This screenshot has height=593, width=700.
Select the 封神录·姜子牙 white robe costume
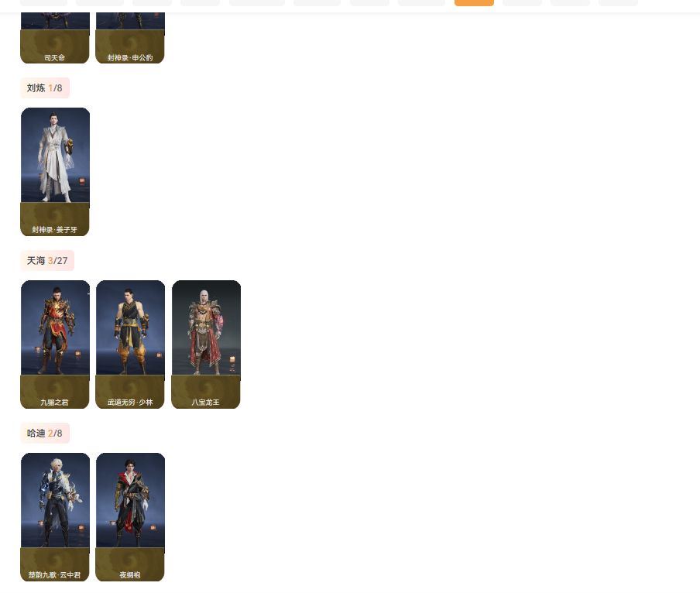point(55,172)
